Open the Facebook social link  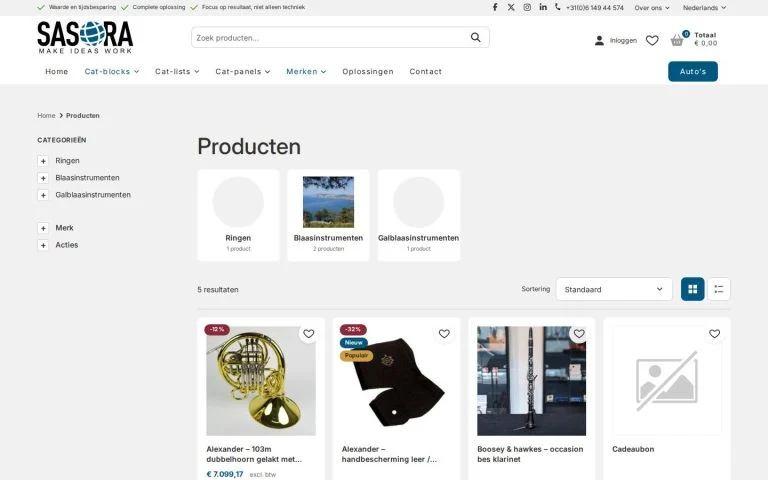(495, 7)
